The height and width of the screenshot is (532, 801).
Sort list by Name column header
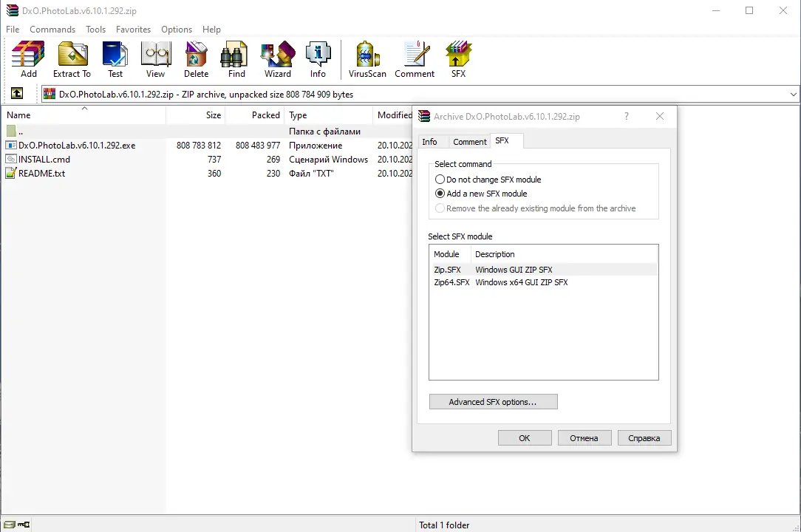tap(84, 115)
